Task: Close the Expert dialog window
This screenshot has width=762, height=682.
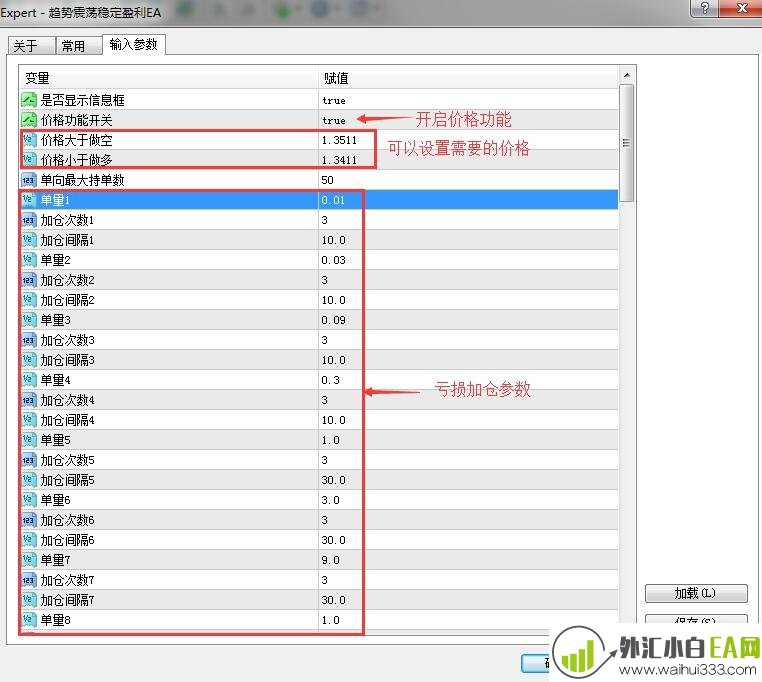Action: (x=742, y=8)
